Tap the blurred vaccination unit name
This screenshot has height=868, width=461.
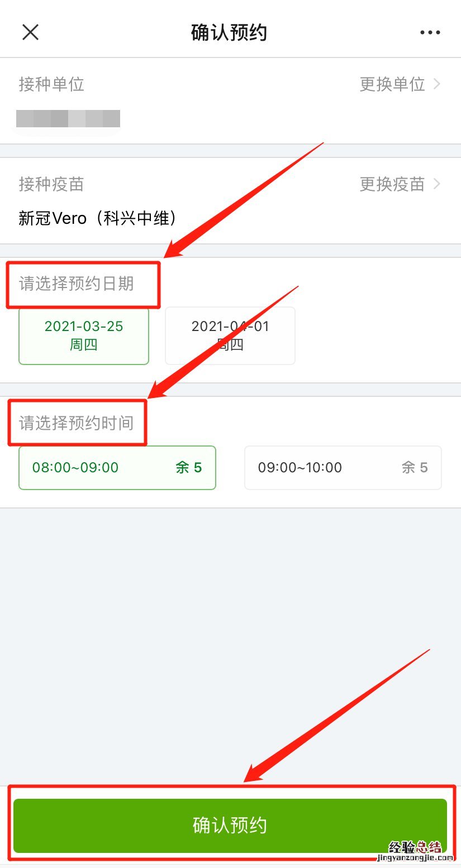pyautogui.click(x=68, y=119)
